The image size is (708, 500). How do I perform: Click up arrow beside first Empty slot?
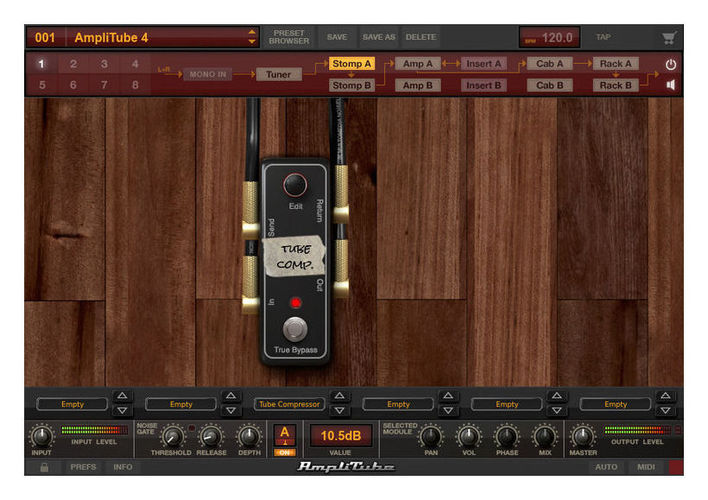[x=122, y=396]
